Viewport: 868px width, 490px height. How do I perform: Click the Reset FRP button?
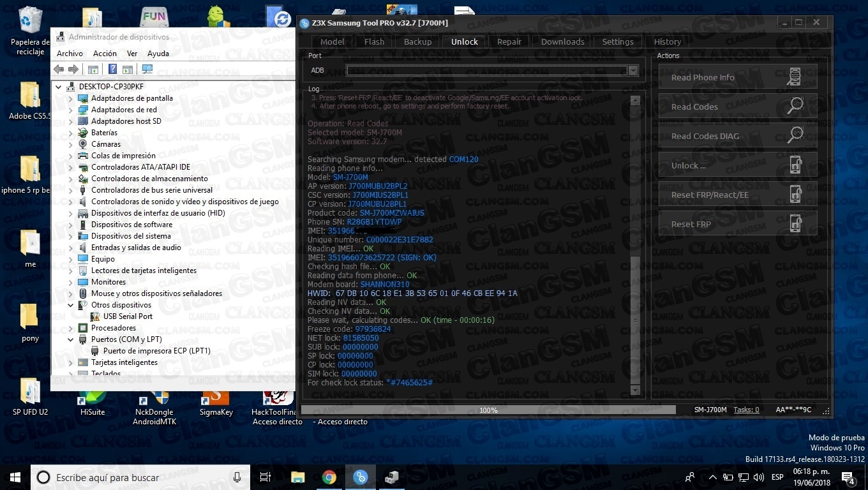pos(738,224)
